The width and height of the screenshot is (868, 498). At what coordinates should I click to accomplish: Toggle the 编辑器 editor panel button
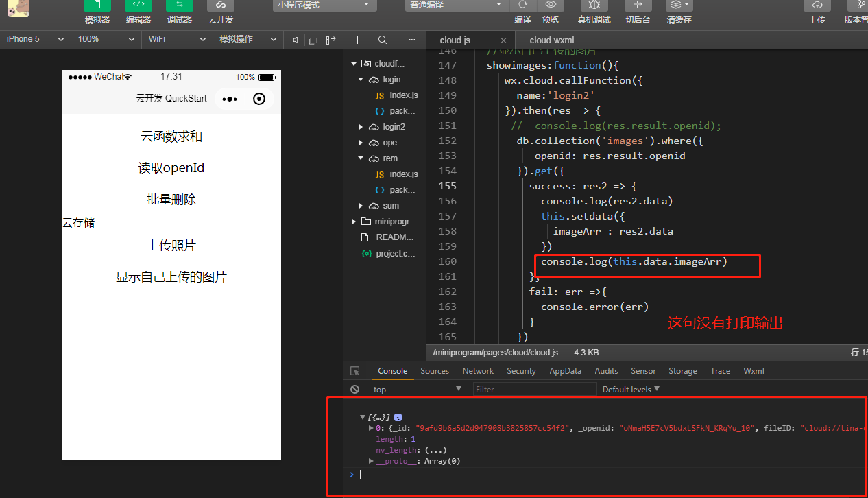138,5
